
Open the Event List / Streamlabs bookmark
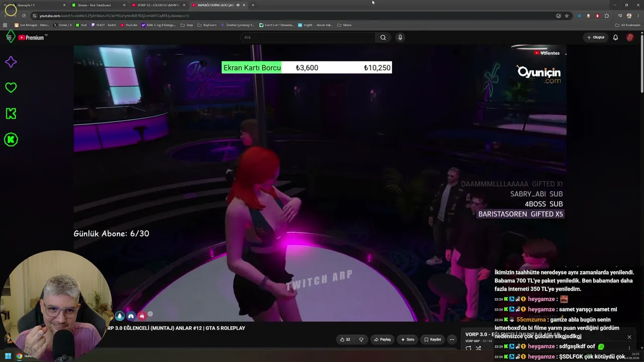[x=277, y=25]
